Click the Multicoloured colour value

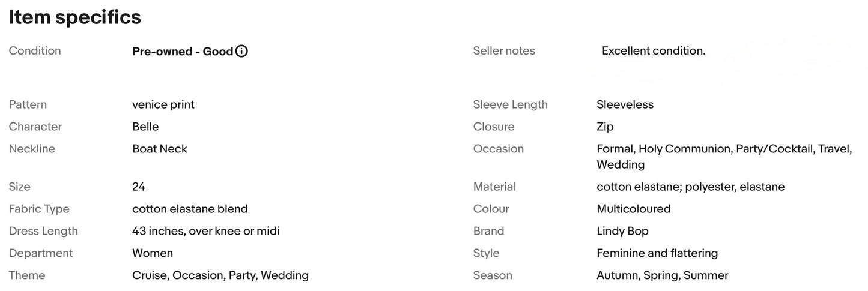coord(634,209)
